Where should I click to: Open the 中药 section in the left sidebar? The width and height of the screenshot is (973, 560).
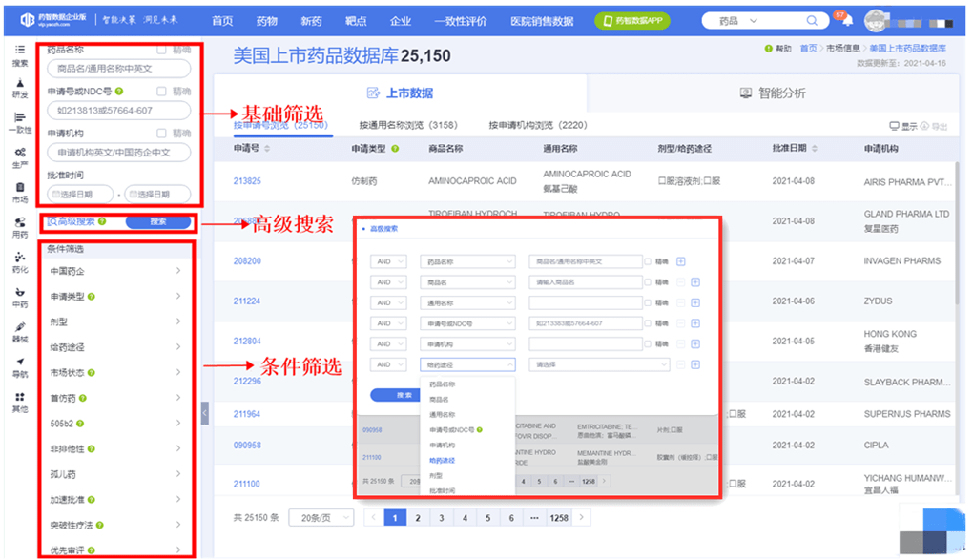pyautogui.click(x=20, y=298)
